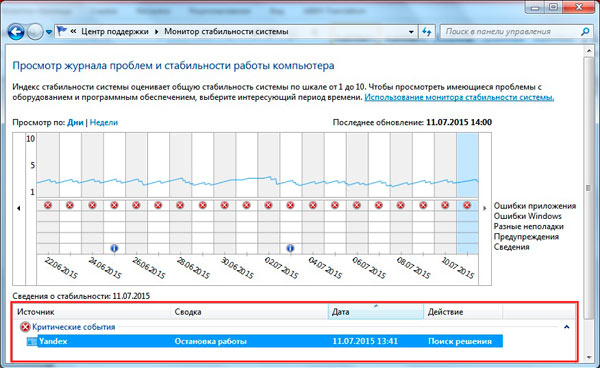Select the application error icon for 22.06.2015
Screen dimensions: 600x368
tap(48, 205)
